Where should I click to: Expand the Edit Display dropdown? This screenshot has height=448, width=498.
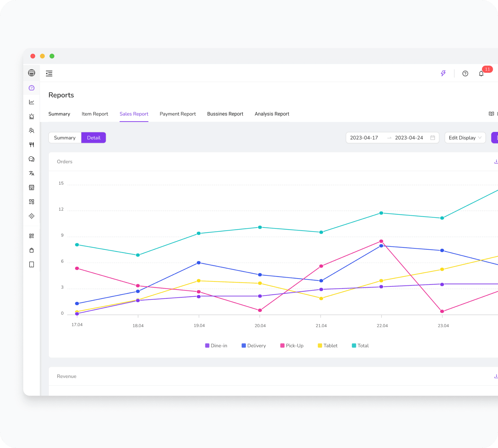(465, 138)
